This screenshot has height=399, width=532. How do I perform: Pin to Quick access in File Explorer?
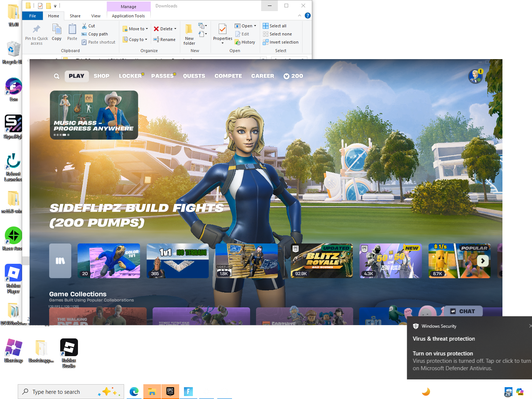(x=36, y=35)
